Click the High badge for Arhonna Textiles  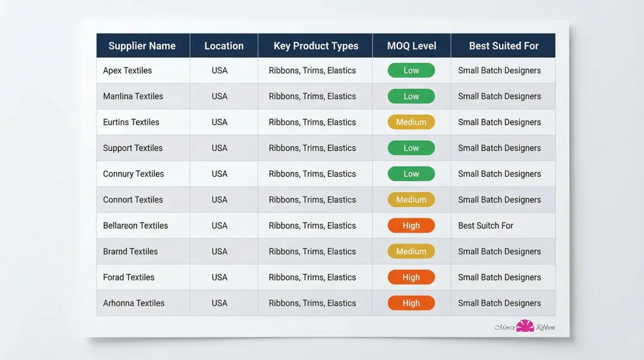click(411, 303)
